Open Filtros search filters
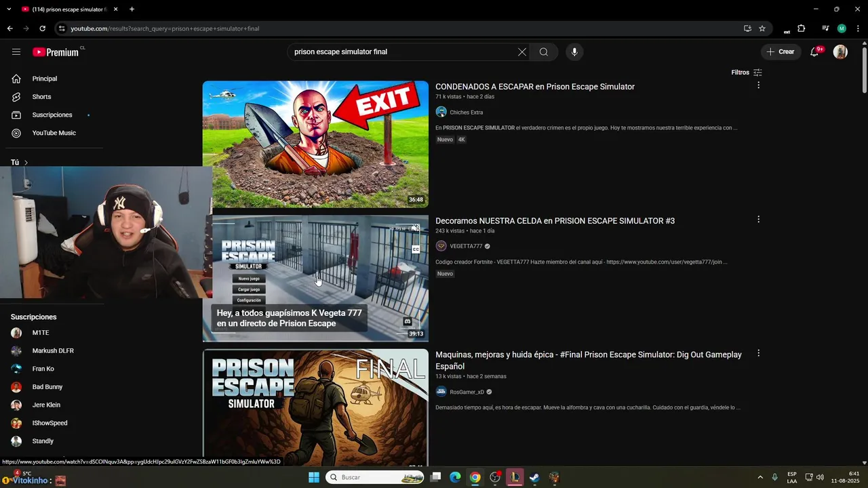Viewport: 868px width, 488px height. pos(747,73)
